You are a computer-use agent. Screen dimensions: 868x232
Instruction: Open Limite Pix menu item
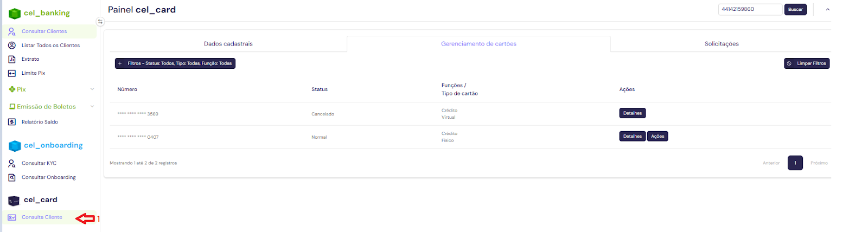(x=33, y=73)
